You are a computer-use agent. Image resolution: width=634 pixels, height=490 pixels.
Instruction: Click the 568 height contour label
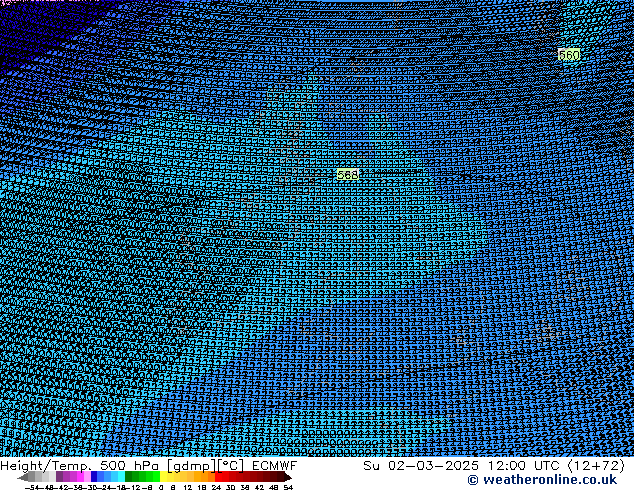click(347, 175)
